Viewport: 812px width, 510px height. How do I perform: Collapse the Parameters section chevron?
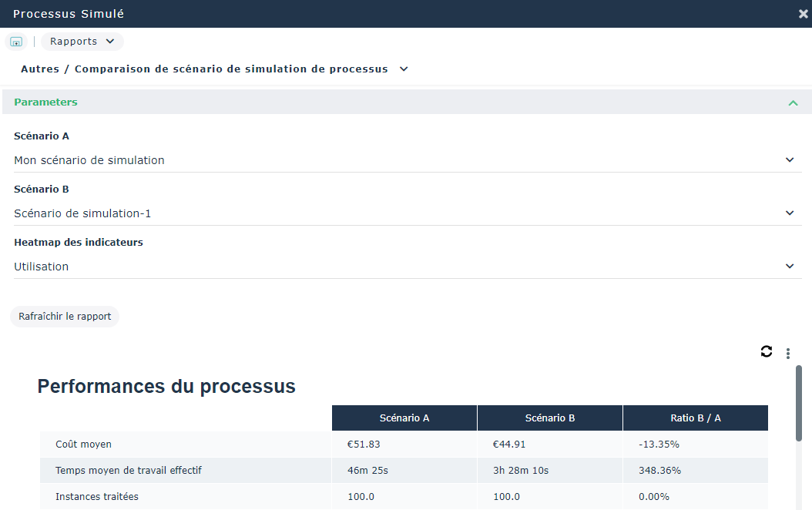793,102
